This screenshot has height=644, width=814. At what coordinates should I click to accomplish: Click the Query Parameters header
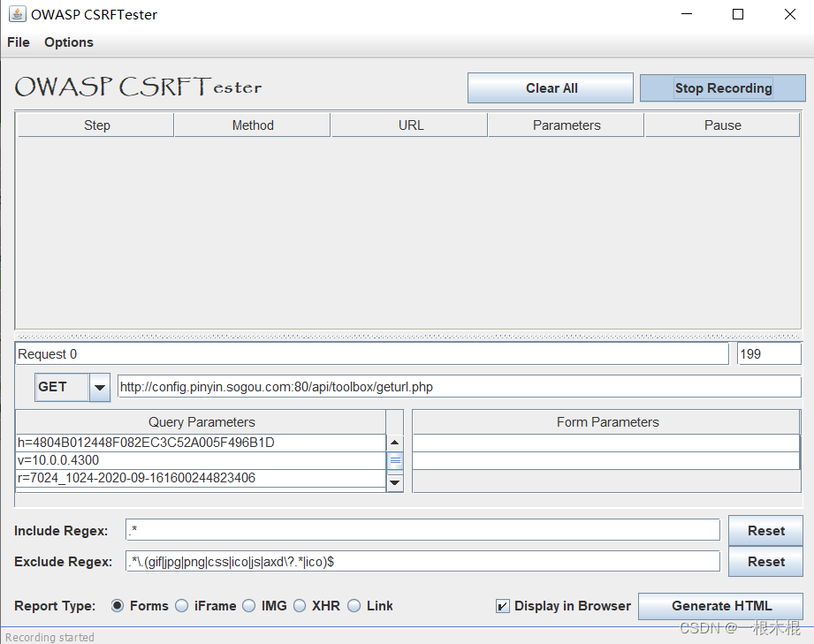pos(202,422)
